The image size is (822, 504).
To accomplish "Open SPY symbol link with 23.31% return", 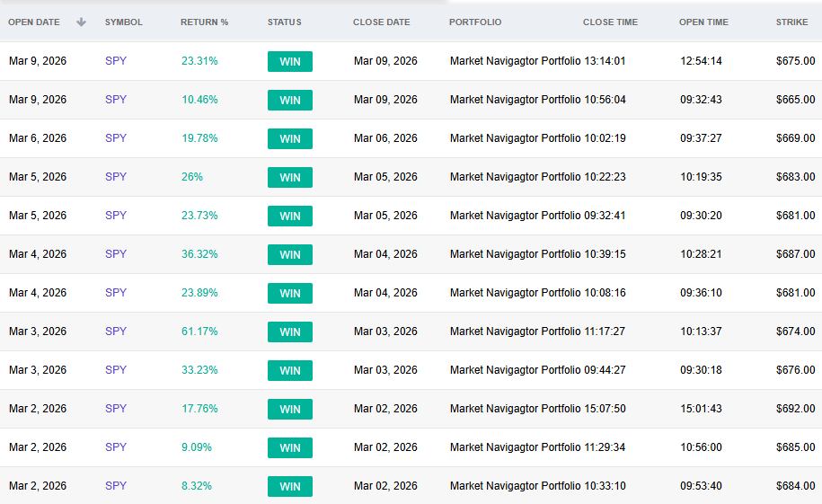I will [x=116, y=61].
